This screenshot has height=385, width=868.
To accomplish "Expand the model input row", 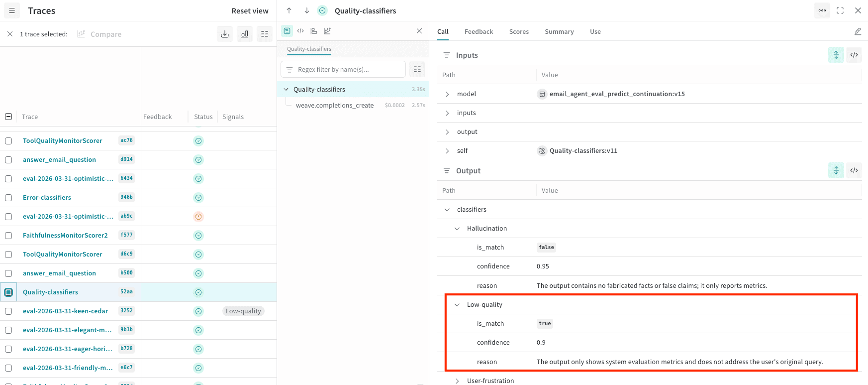I will coord(447,94).
